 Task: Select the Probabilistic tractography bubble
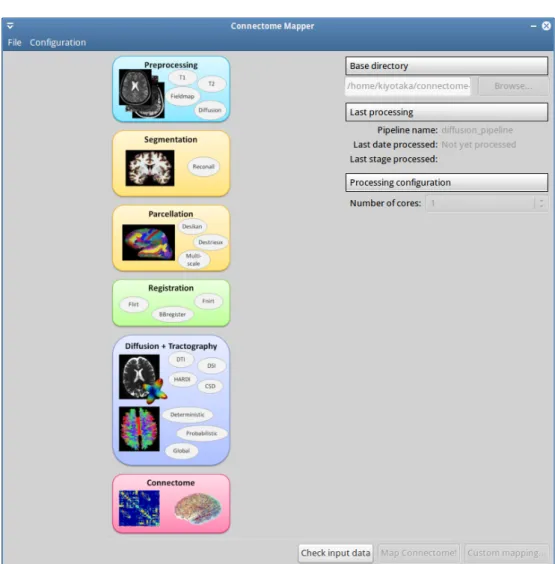click(202, 433)
